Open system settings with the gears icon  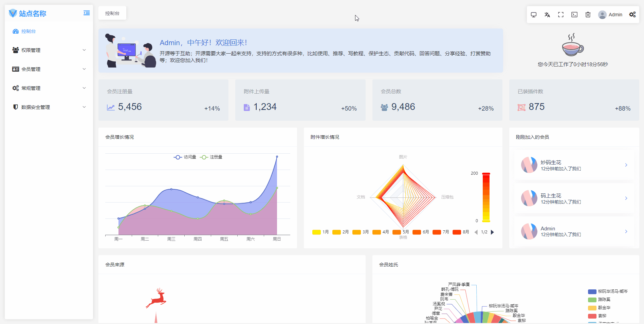[x=632, y=15]
